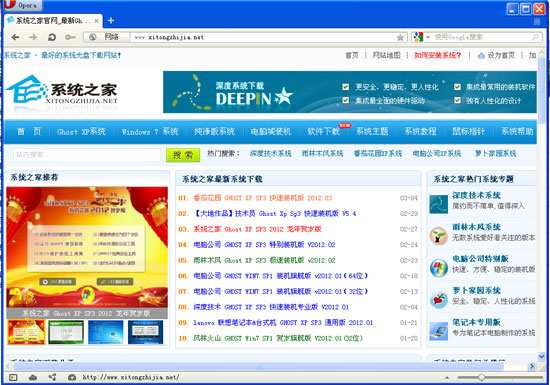Open 08 深度技术 快速装机专业版 link
Viewport: 550px width, 385px height.
[x=271, y=307]
